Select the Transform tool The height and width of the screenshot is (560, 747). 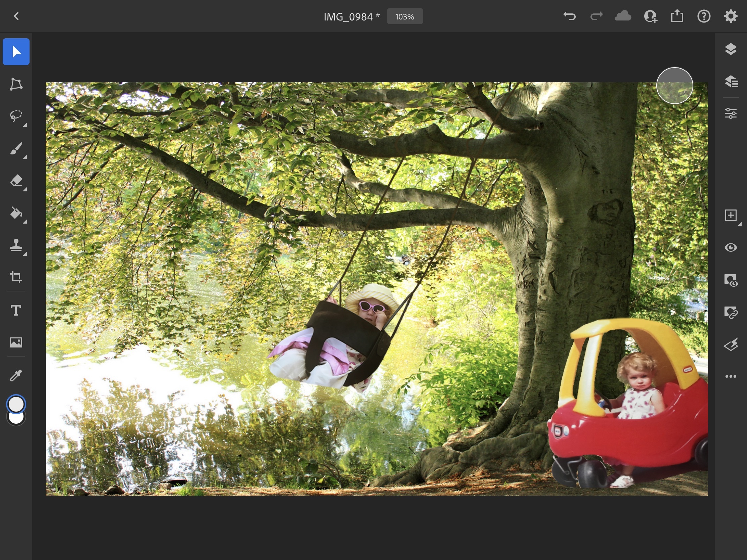[x=16, y=84]
